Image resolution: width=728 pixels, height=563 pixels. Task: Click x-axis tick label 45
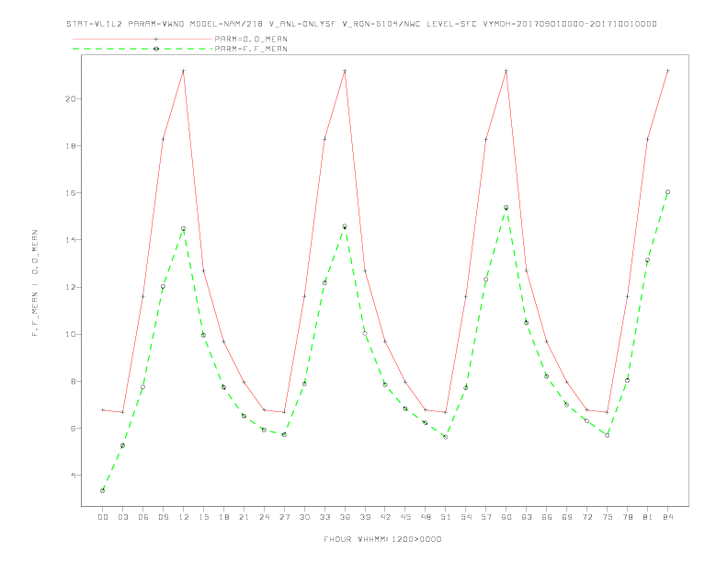coord(405,517)
